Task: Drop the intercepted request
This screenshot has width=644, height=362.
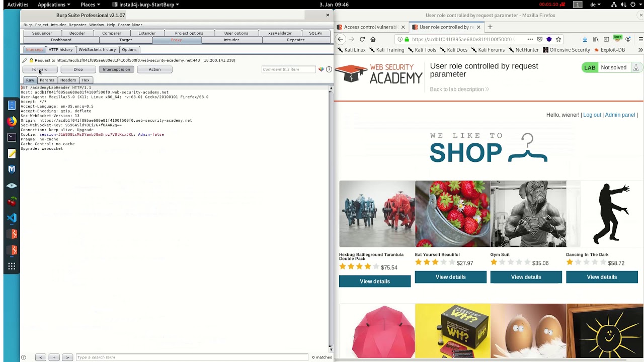Action: (x=78, y=69)
